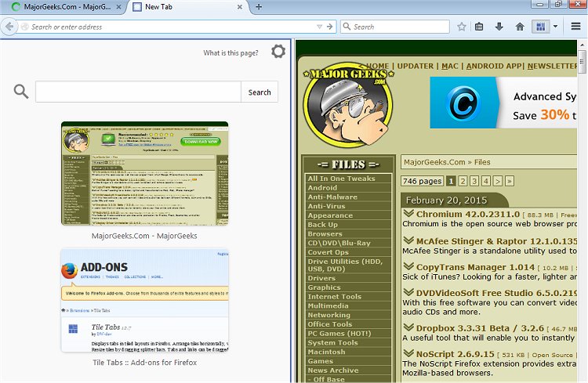588x383 pixels.
Task: Open the Anti-Virus category
Action: pyautogui.click(x=349, y=206)
